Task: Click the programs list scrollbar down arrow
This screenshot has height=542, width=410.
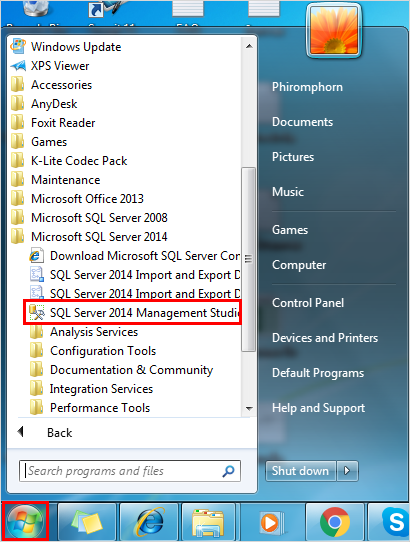Action: (249, 408)
